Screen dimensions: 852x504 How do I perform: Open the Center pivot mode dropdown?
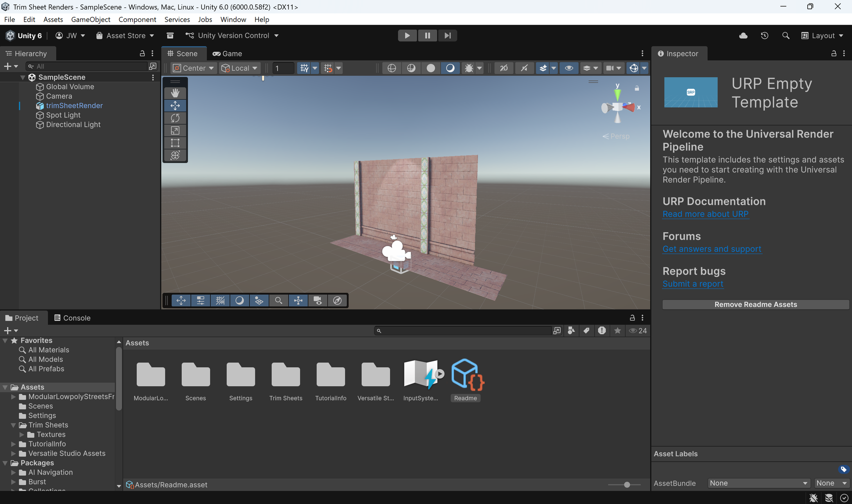[x=194, y=68]
